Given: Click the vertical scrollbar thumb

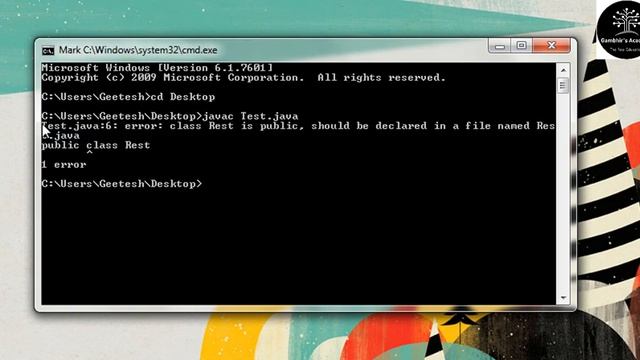Looking at the screenshot, I should pyautogui.click(x=563, y=85).
